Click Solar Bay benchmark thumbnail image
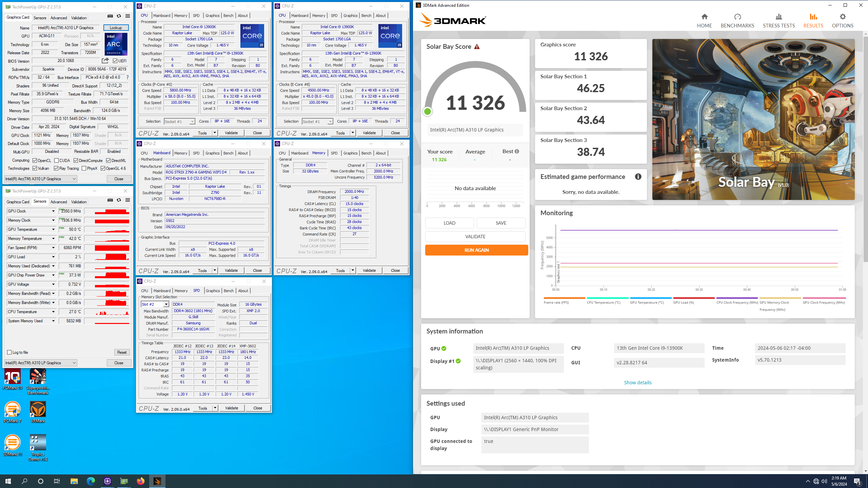868x488 pixels. click(753, 119)
